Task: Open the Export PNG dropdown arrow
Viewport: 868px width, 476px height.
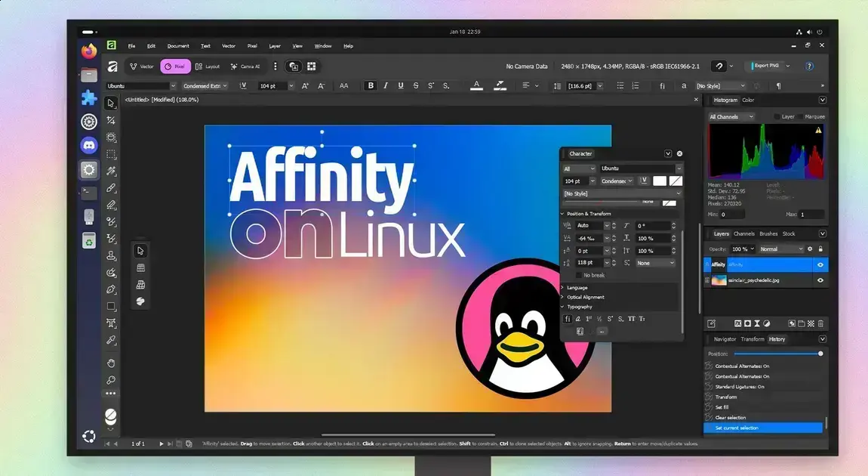Action: point(788,66)
